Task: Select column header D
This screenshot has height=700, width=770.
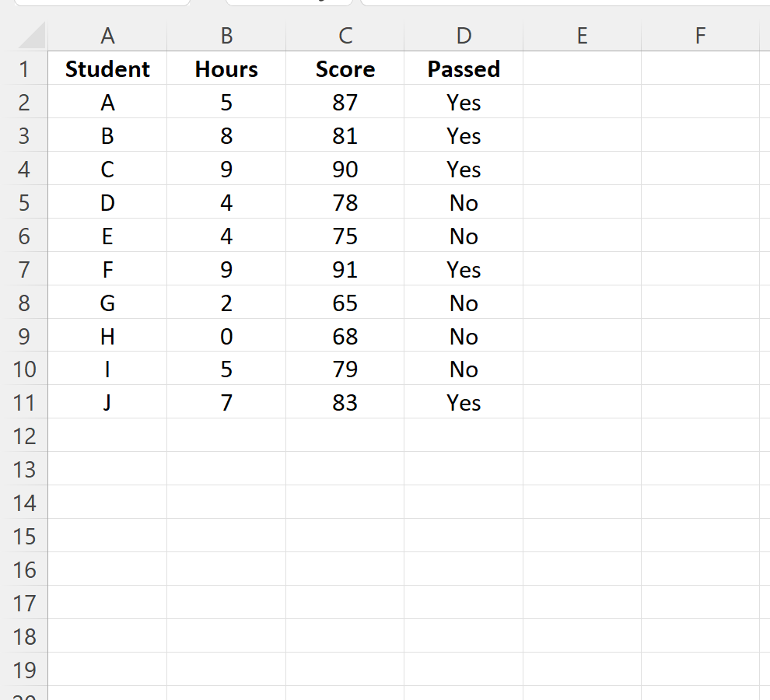Action: point(464,35)
